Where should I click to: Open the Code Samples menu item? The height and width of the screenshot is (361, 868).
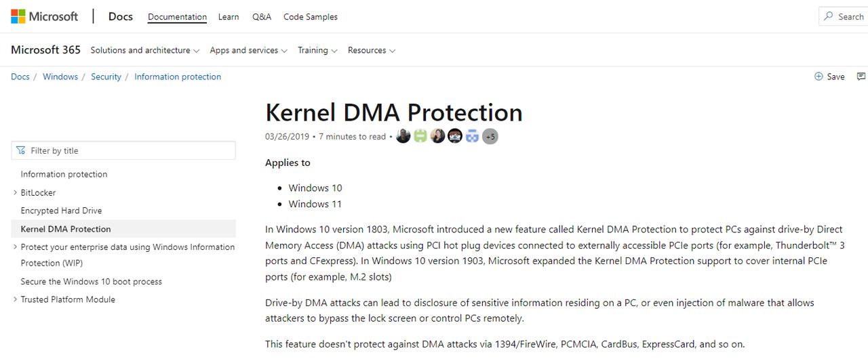[x=310, y=17]
